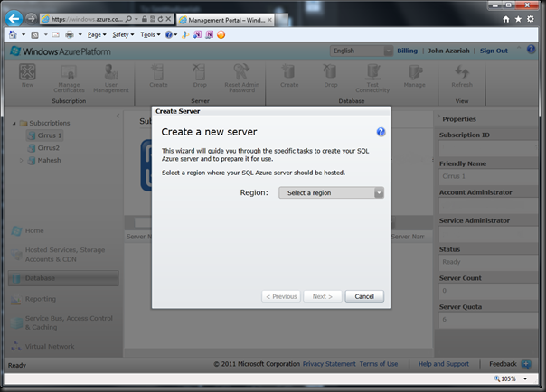Click the orange ball icon in command bar
This screenshot has height=392, width=546.
coord(221,34)
